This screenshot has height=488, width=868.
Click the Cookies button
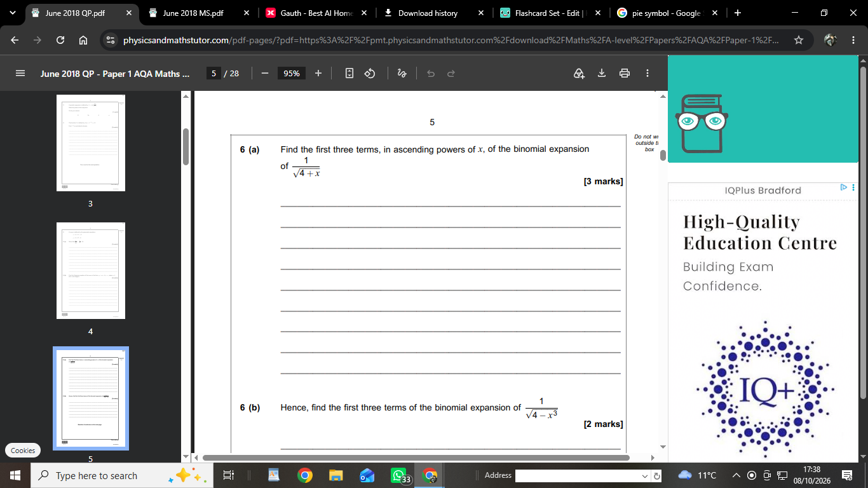click(x=23, y=451)
